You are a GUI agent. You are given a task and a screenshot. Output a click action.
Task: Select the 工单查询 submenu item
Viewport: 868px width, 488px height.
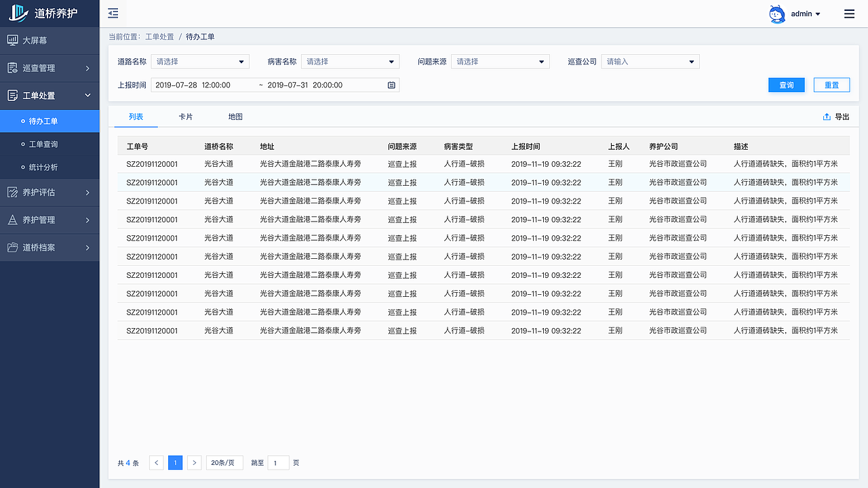coord(50,144)
